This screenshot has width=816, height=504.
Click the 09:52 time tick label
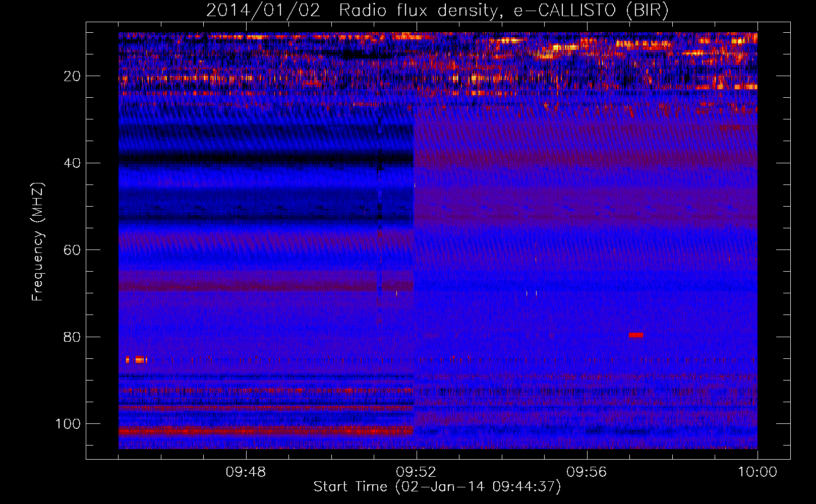click(416, 472)
